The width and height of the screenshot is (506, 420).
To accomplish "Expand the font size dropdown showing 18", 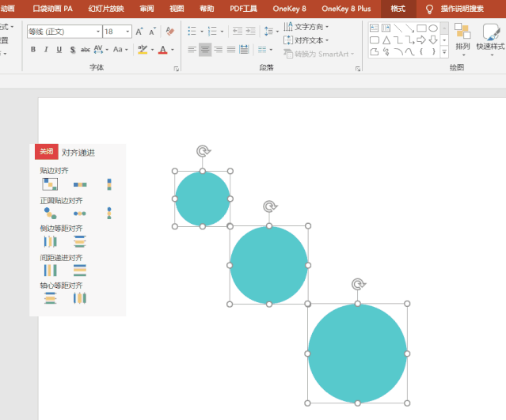I will [x=127, y=32].
